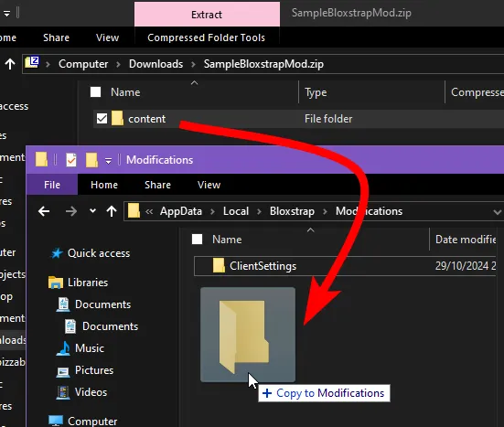Click Libraries folder icon
Screen dimensions: 504x427
point(55,283)
